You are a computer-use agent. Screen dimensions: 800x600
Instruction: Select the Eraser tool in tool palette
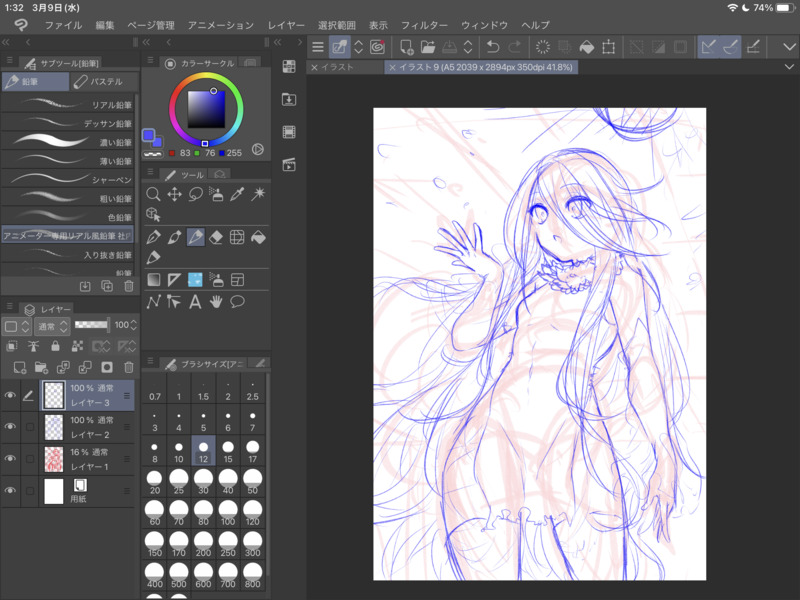click(216, 237)
